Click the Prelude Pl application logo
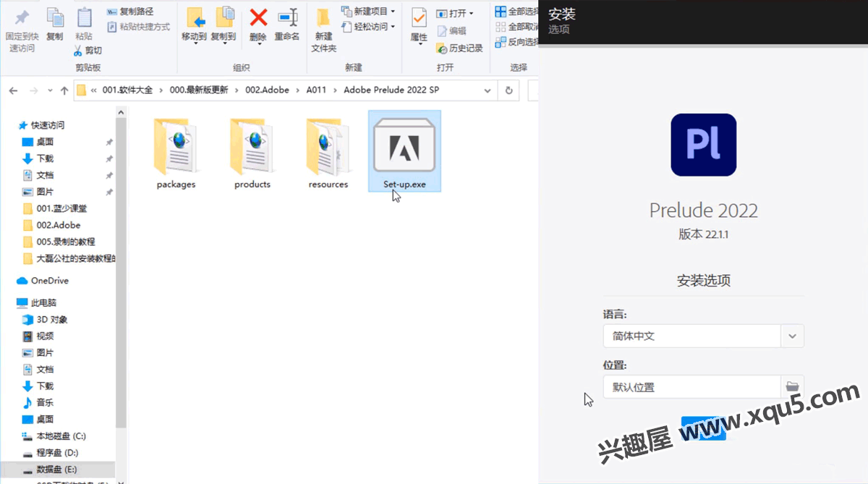Image resolution: width=868 pixels, height=484 pixels. coord(703,145)
